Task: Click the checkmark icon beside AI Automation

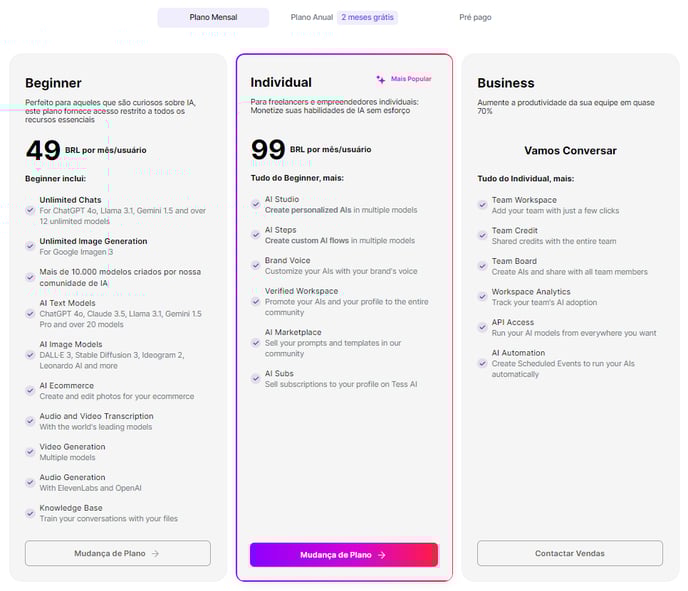Action: (x=482, y=363)
